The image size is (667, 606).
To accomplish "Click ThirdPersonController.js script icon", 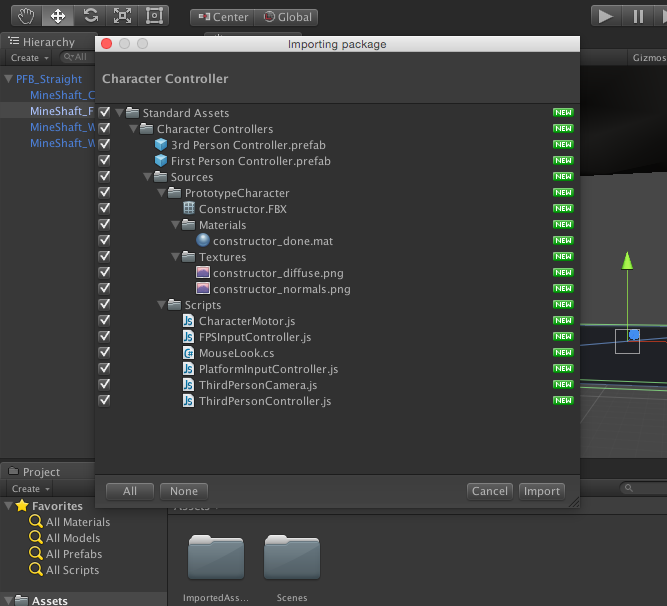I will (x=188, y=401).
